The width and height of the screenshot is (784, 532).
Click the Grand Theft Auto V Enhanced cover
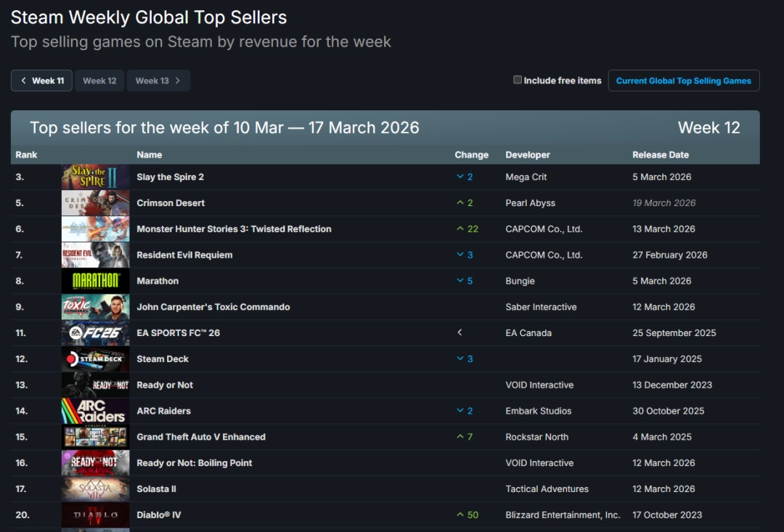pos(95,437)
